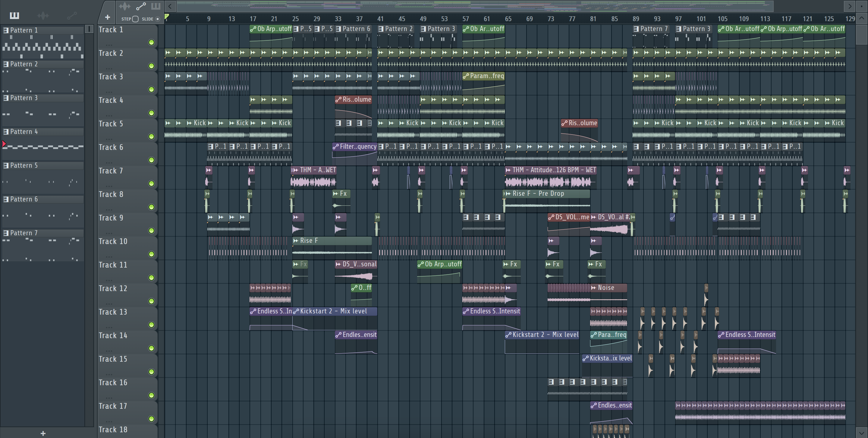
Task: Select the automation clip filter in picker
Action: (x=72, y=15)
